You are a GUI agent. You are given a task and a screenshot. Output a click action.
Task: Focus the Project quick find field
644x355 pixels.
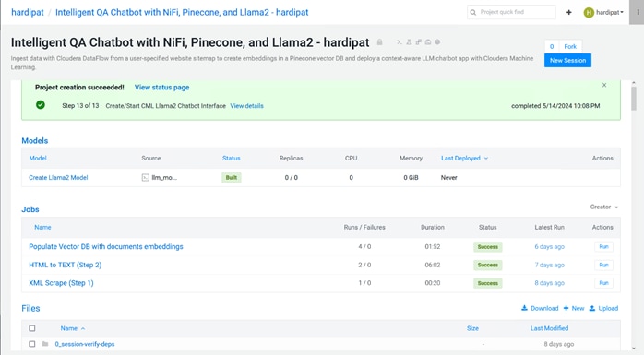click(x=511, y=12)
